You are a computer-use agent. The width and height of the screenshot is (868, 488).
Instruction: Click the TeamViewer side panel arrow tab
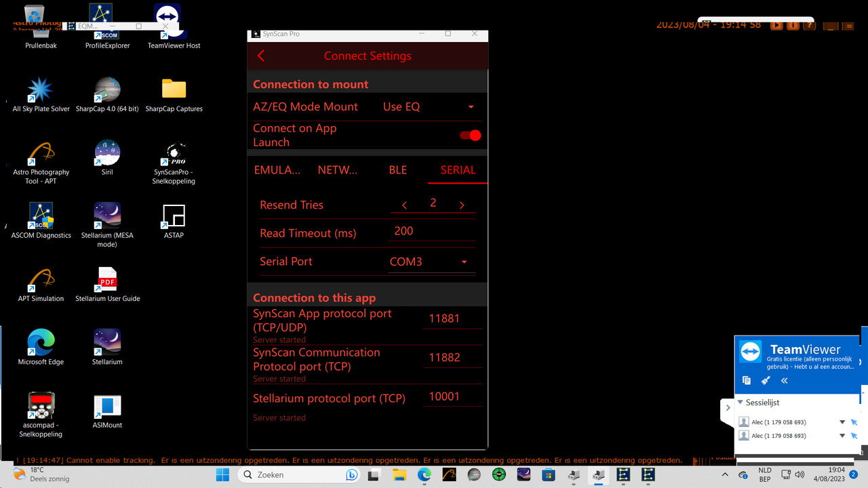point(728,408)
